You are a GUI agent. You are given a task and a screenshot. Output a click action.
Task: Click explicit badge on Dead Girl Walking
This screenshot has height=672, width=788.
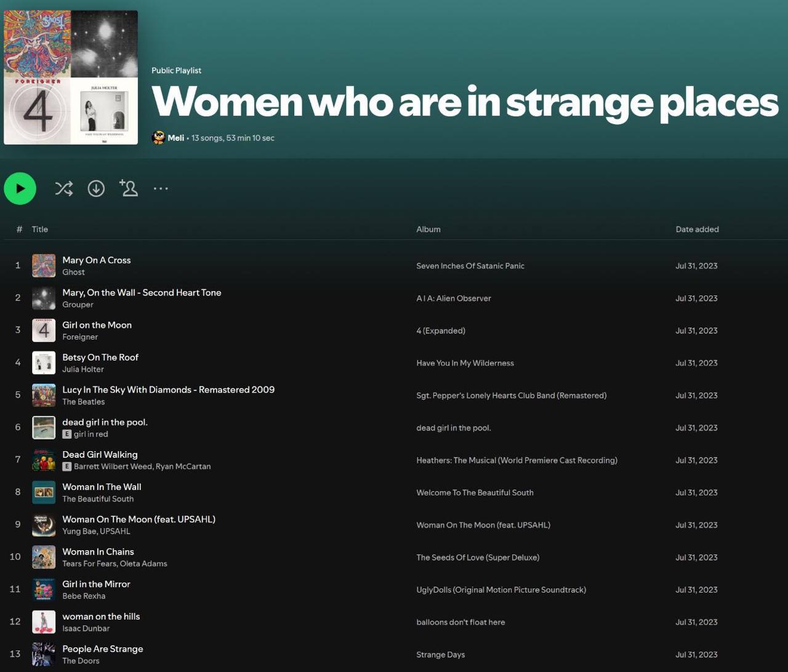coord(66,466)
